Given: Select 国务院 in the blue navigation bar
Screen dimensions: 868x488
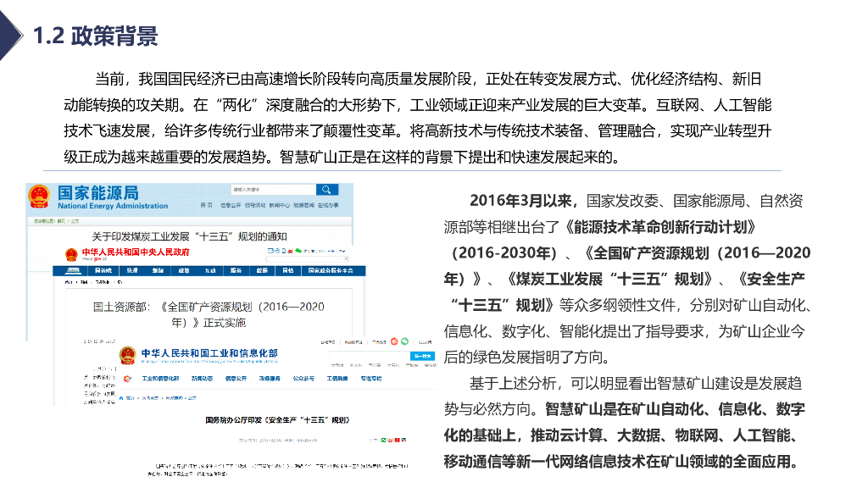Looking at the screenshot, I should 102,271.
